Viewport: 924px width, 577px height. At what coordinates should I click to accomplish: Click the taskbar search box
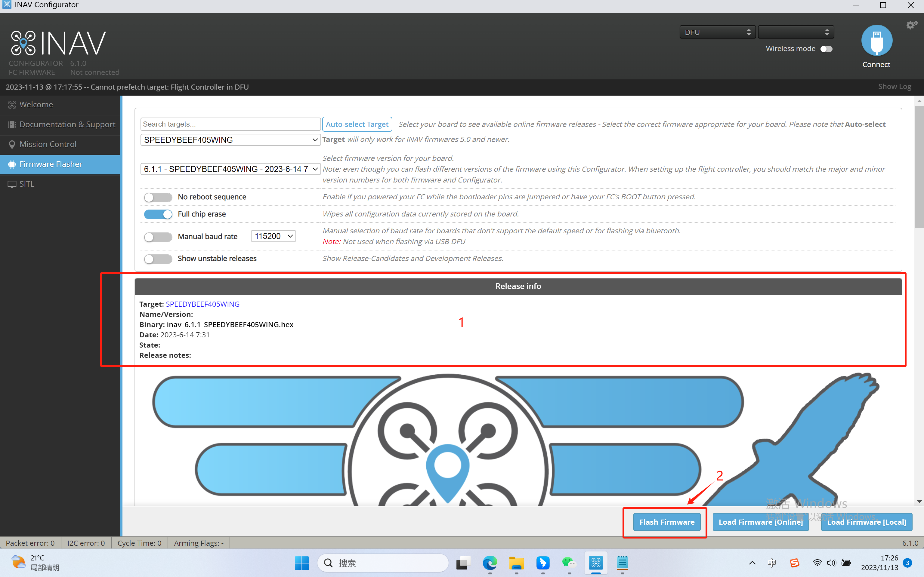pos(383,563)
